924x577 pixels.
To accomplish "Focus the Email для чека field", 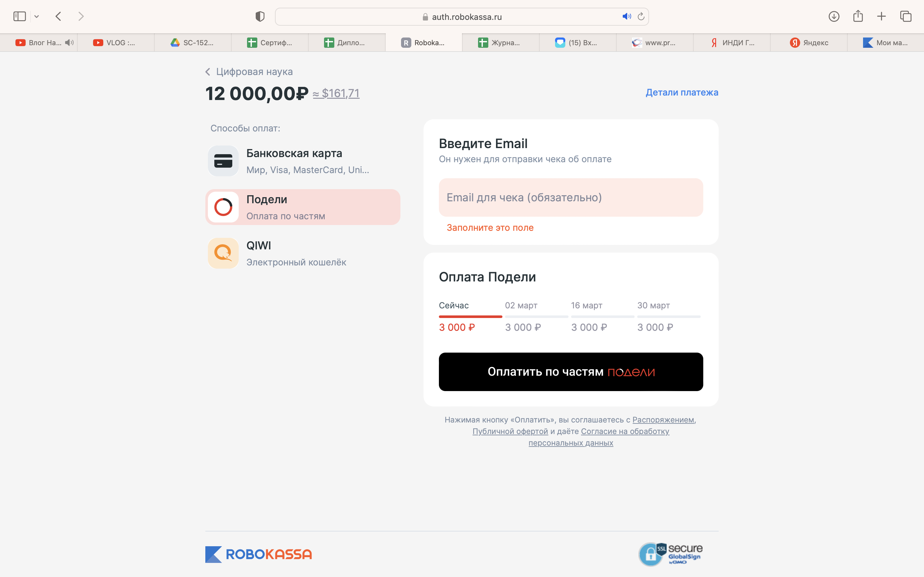I will click(x=571, y=197).
